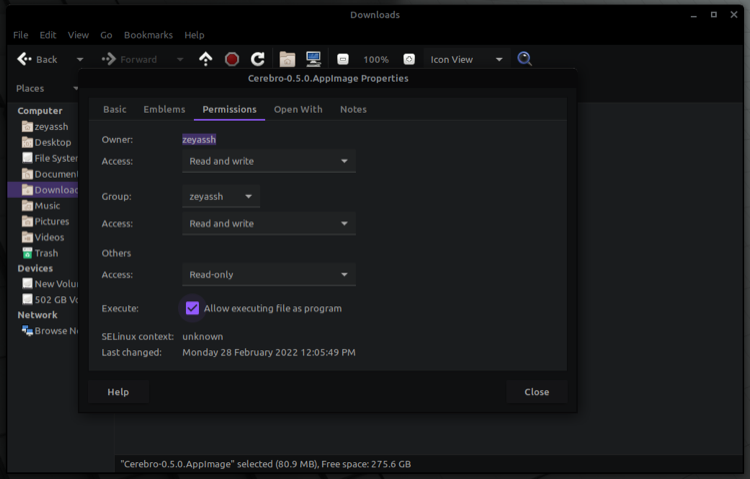Click the Search magnifier icon
This screenshot has height=479, width=750.
point(524,59)
